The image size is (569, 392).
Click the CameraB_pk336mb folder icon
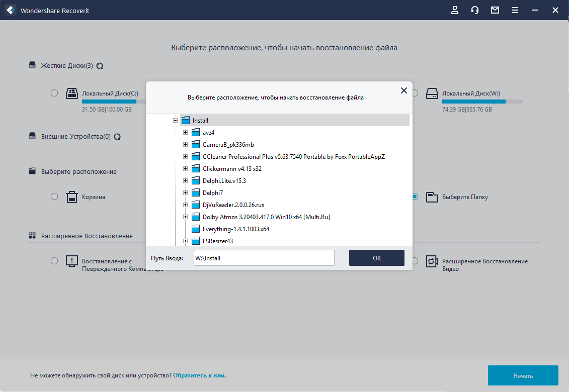click(x=196, y=144)
